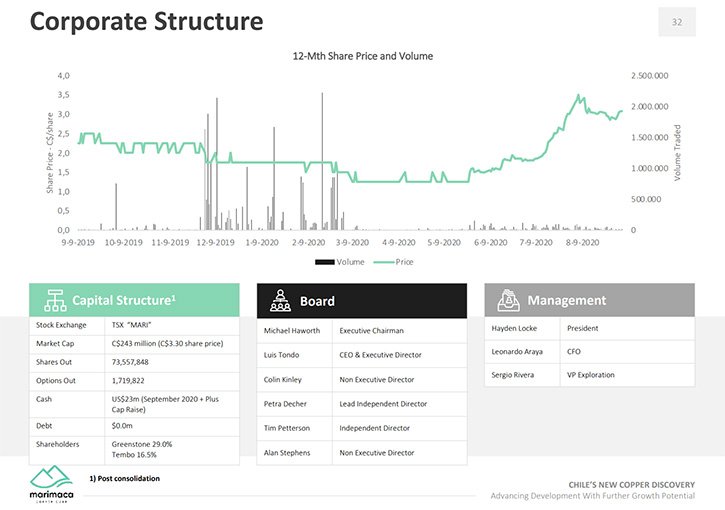
Task: Click the Board header text
Action: (317, 301)
